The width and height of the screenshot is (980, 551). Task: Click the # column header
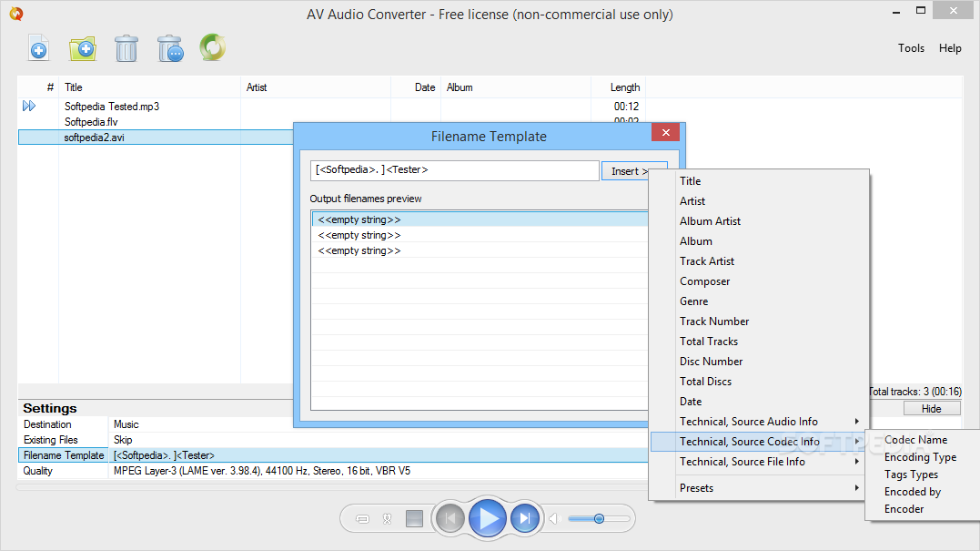pyautogui.click(x=39, y=87)
